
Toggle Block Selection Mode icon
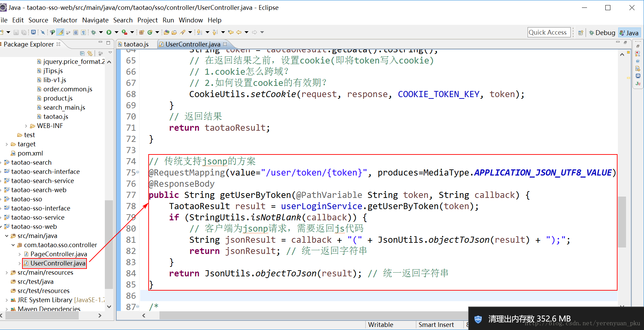tap(76, 32)
